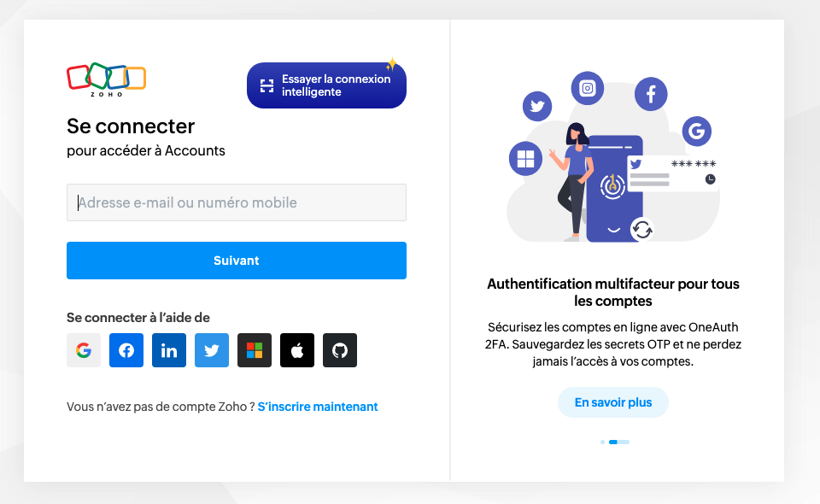Sign in with the GitHub icon
The height and width of the screenshot is (504, 820).
[x=340, y=350]
